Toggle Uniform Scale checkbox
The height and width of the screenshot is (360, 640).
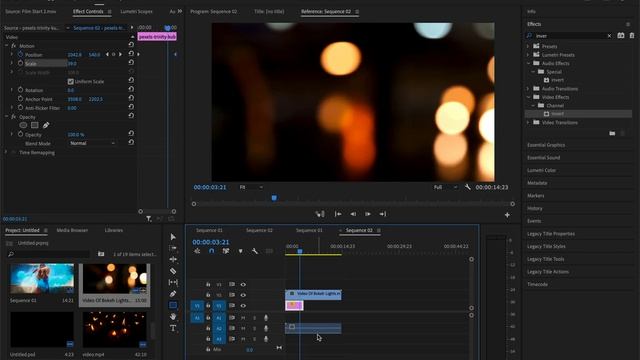pyautogui.click(x=71, y=82)
